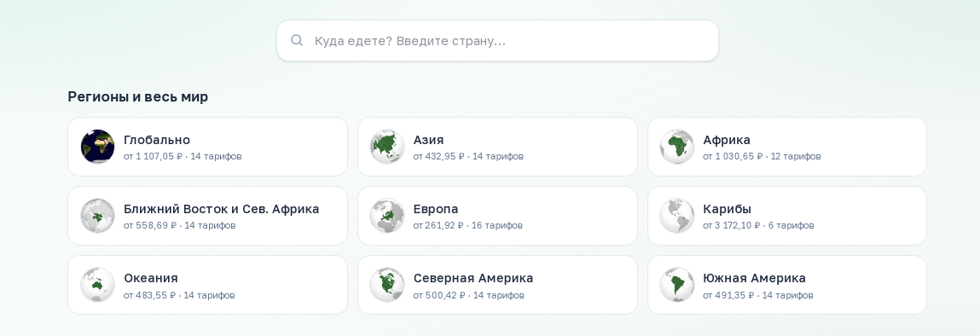Click the Africa globe icon
This screenshot has width=980, height=336.
coord(677,147)
